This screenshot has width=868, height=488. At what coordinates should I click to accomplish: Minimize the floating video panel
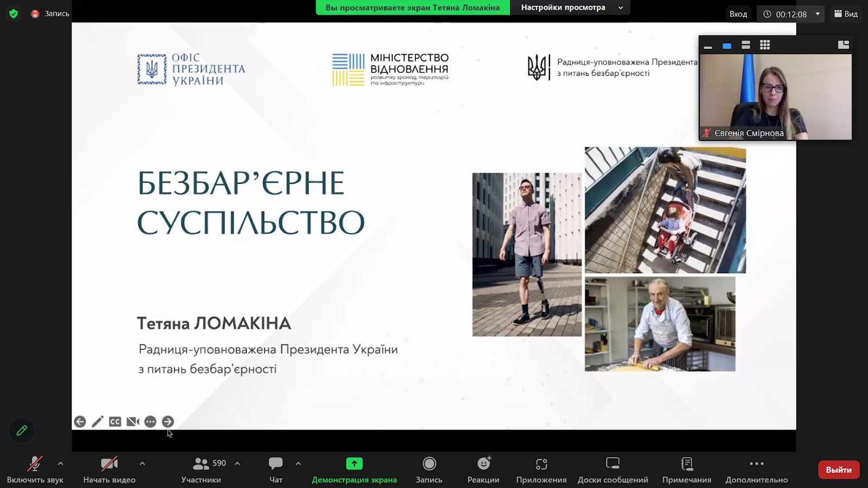pos(708,46)
